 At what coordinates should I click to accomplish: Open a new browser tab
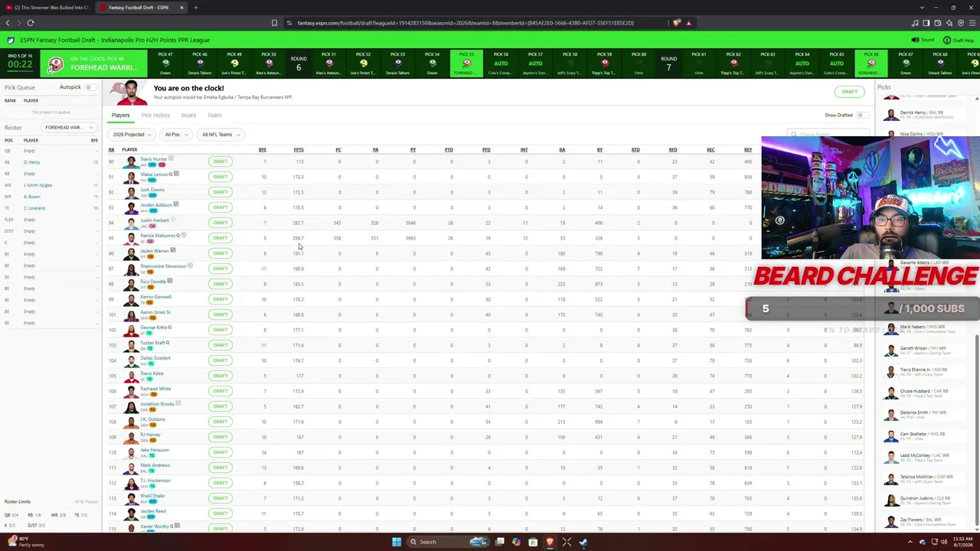pyautogui.click(x=196, y=8)
